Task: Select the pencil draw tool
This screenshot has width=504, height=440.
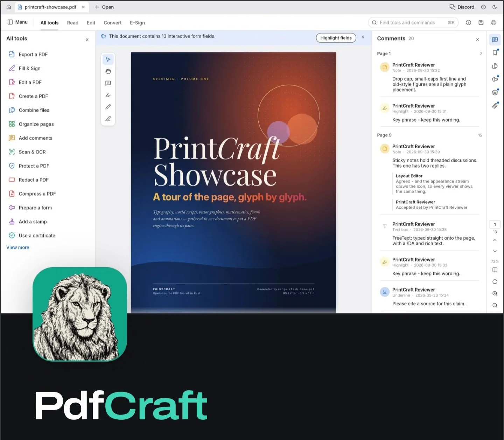Action: click(x=108, y=107)
